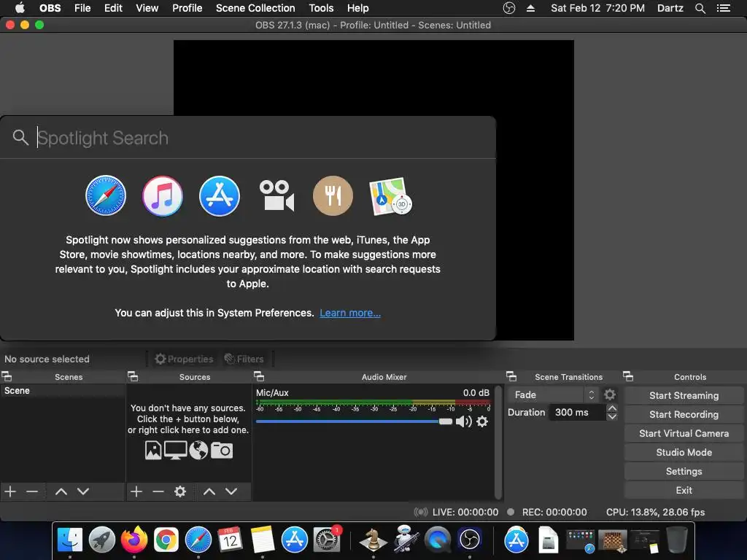Image resolution: width=747 pixels, height=560 pixels.
Task: Float the Controls dock panel
Action: (x=628, y=376)
